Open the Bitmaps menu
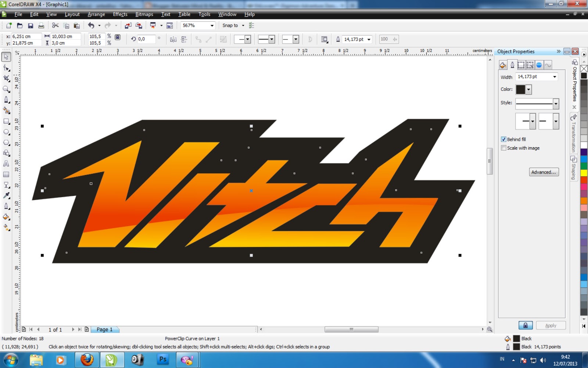588x368 pixels. click(144, 14)
